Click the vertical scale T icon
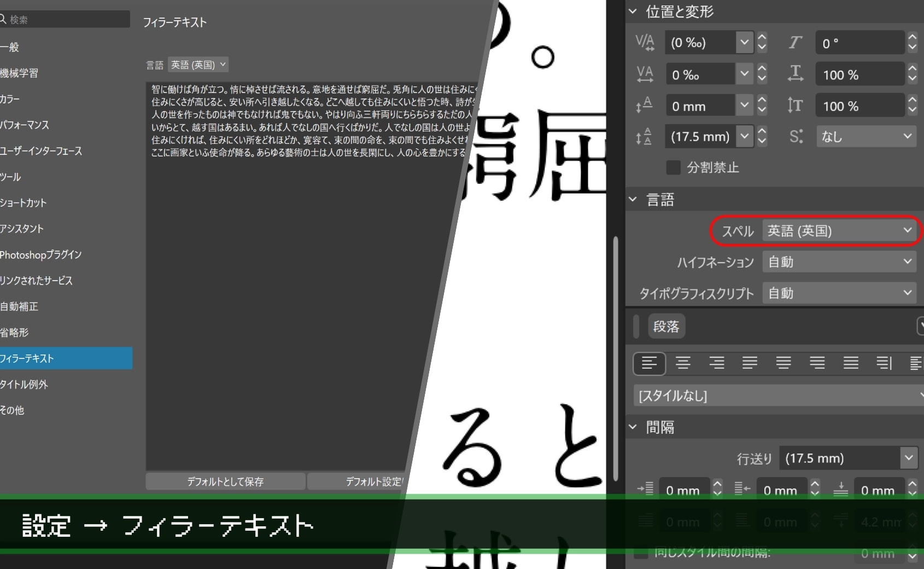924x569 pixels. pos(795,105)
